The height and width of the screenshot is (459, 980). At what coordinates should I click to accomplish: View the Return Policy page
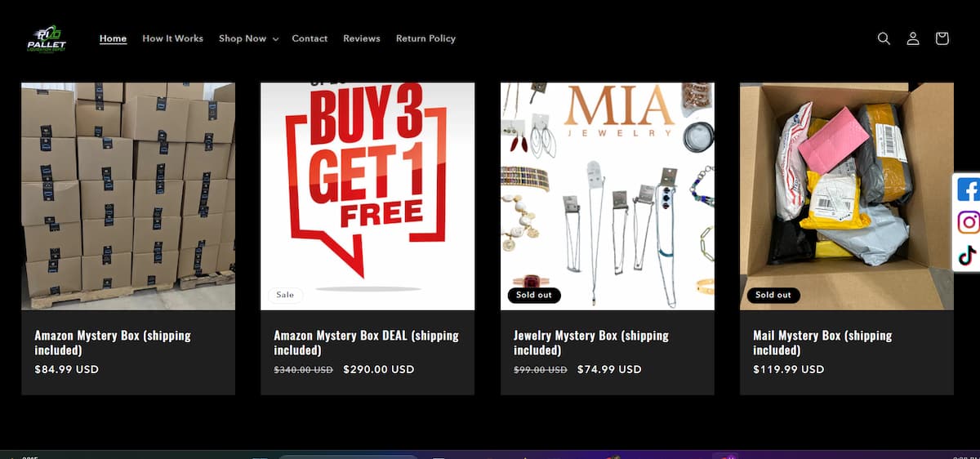tap(425, 38)
